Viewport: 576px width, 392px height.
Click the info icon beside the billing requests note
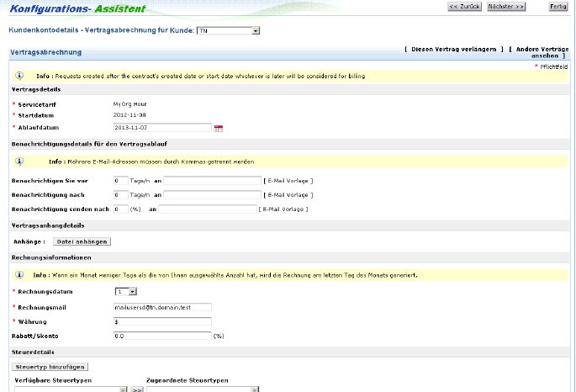(19, 76)
